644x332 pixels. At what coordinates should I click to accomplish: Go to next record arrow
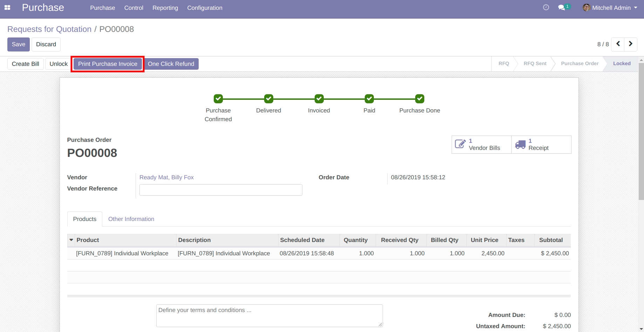631,44
